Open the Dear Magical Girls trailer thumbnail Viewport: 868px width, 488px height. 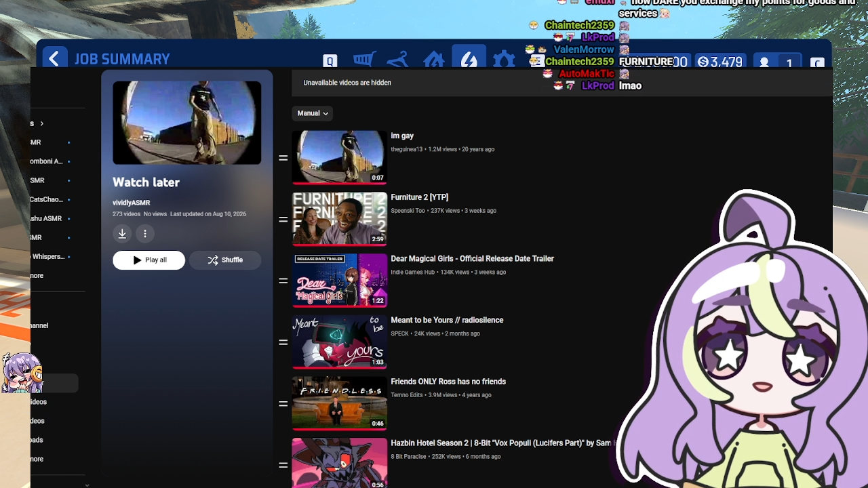[340, 281]
